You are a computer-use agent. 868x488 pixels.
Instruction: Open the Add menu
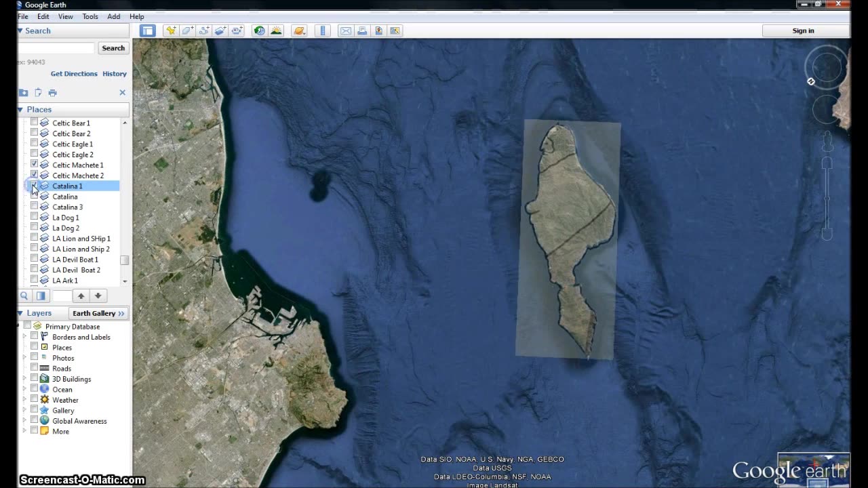click(x=114, y=16)
